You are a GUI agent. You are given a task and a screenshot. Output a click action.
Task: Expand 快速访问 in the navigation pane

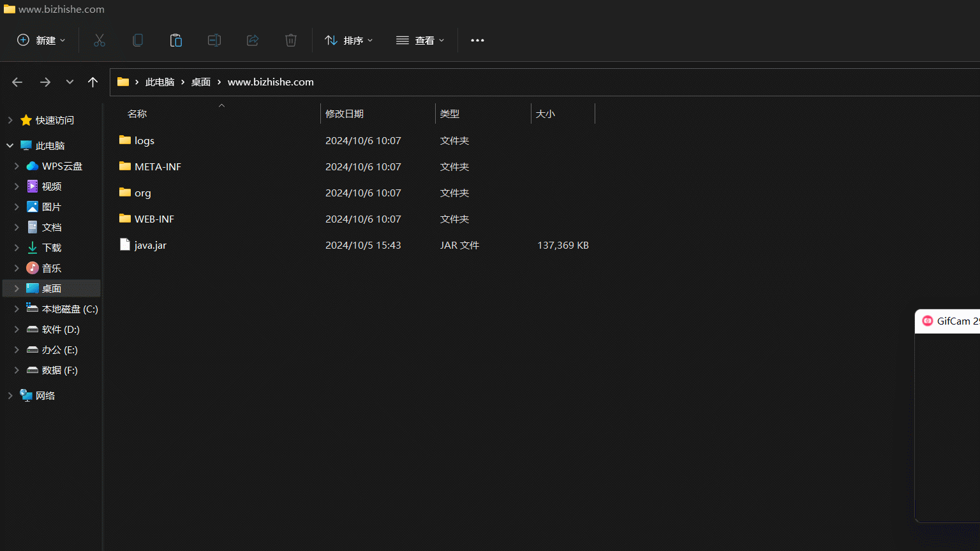pyautogui.click(x=10, y=120)
